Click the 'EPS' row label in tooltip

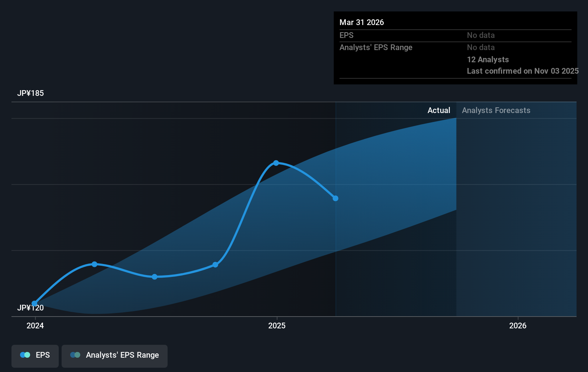346,35
